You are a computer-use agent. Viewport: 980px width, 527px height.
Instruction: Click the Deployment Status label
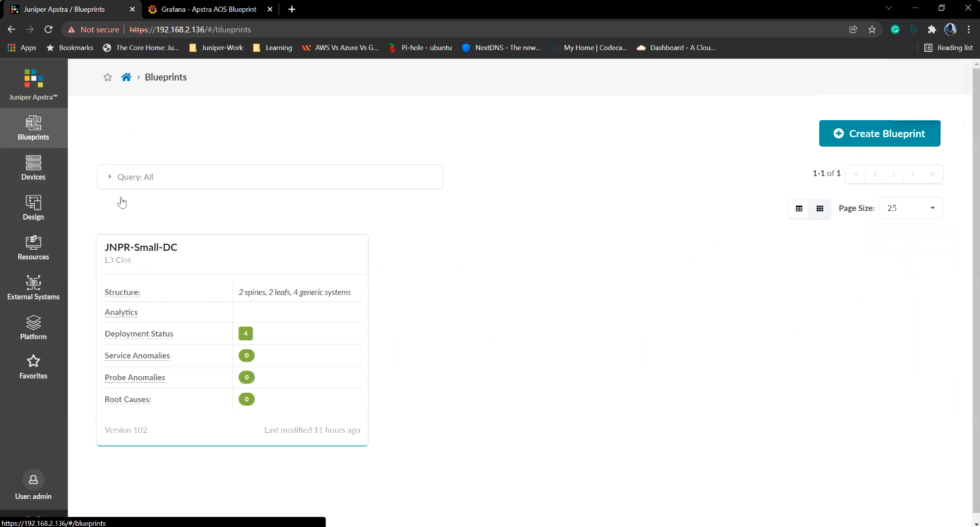139,334
